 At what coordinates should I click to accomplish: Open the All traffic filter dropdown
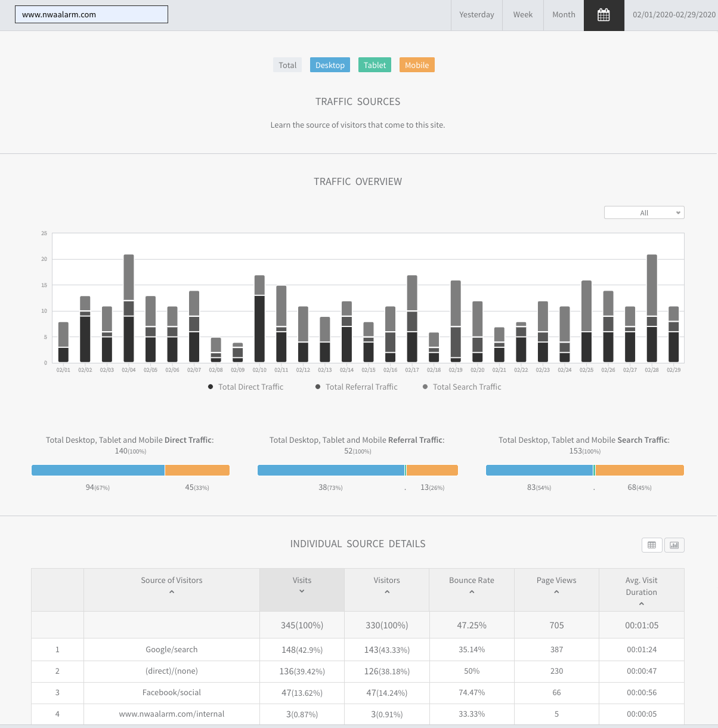644,212
